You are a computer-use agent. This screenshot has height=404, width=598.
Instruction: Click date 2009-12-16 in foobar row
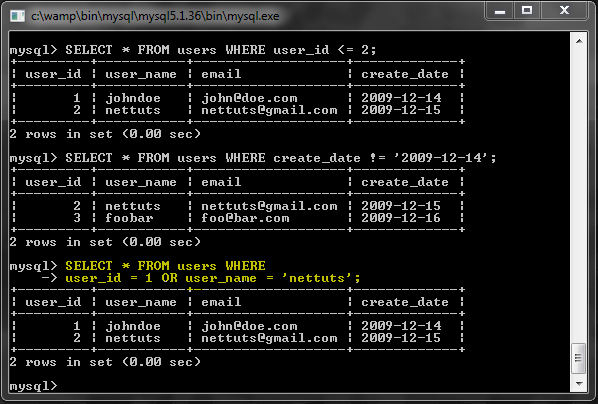(x=401, y=218)
